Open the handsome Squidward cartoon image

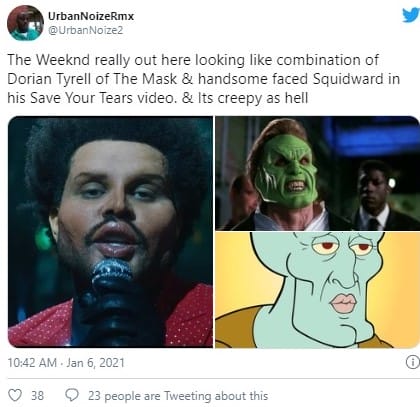317,290
